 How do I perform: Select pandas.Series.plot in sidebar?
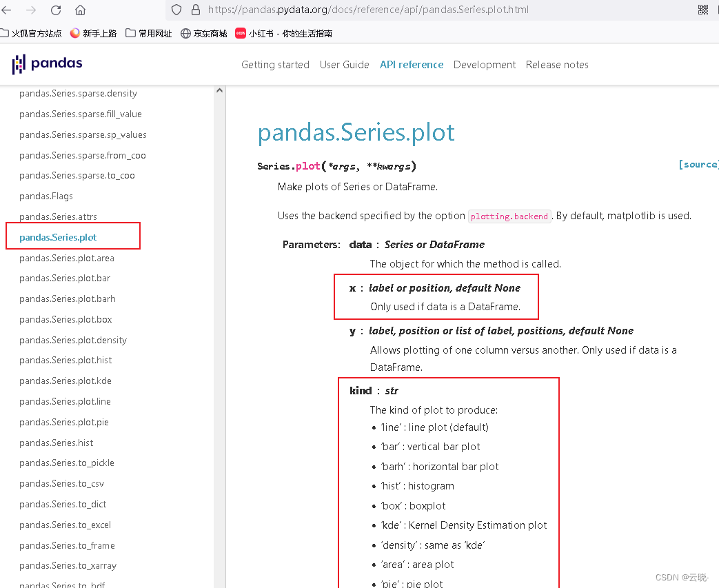click(x=58, y=238)
